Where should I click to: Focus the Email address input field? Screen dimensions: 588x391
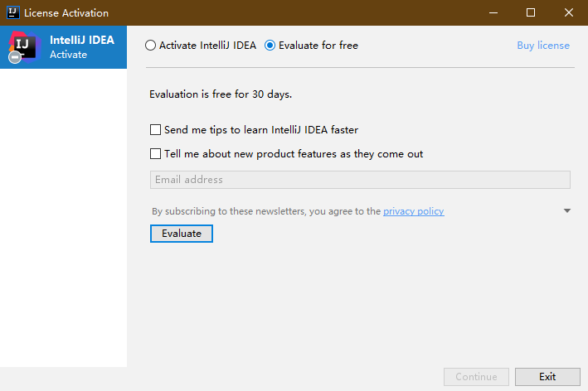(360, 180)
